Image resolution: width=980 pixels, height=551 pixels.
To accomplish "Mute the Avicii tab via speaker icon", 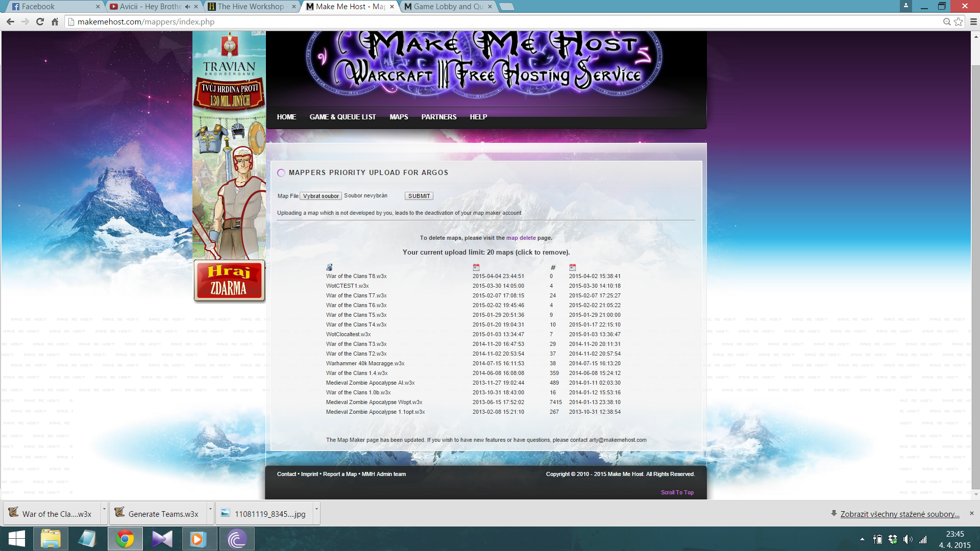I will (x=188, y=7).
